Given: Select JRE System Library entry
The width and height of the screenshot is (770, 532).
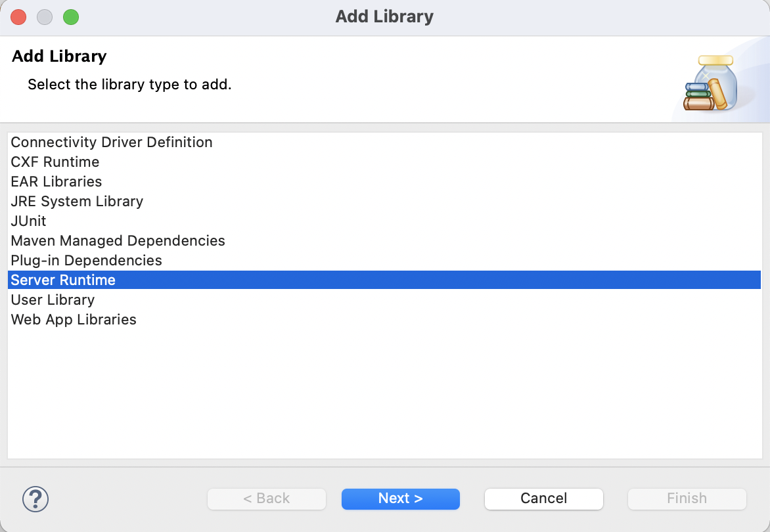Looking at the screenshot, I should (x=384, y=201).
